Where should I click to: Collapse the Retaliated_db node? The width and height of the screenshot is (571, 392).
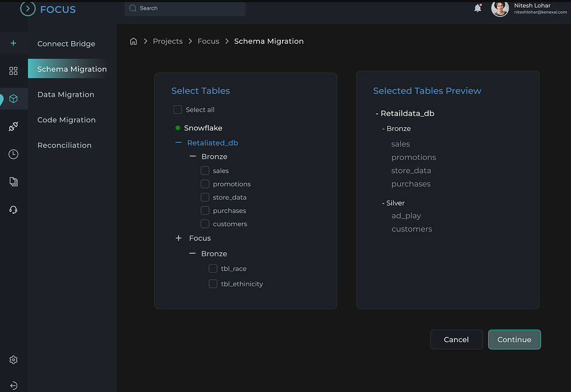[178, 143]
